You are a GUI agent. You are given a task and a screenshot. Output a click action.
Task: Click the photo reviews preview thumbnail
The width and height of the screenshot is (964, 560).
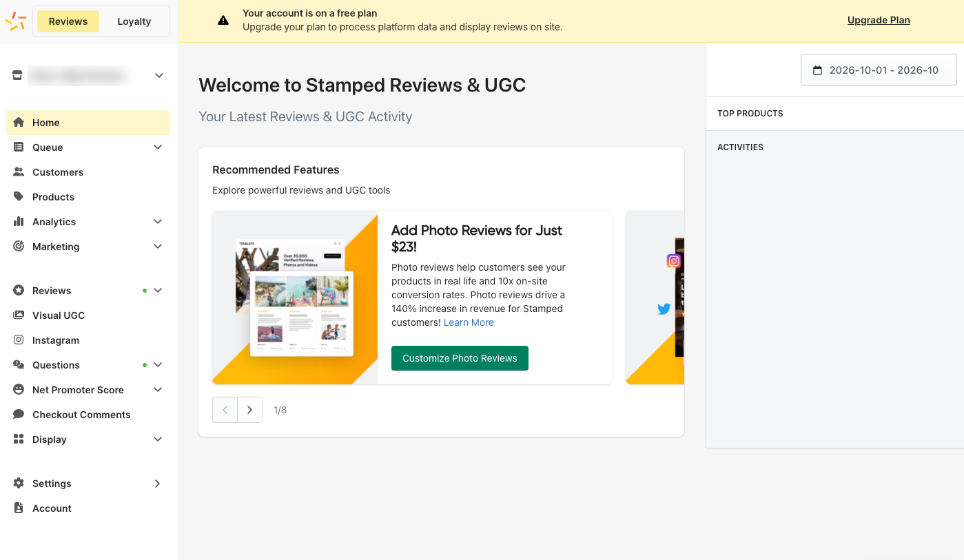[295, 298]
